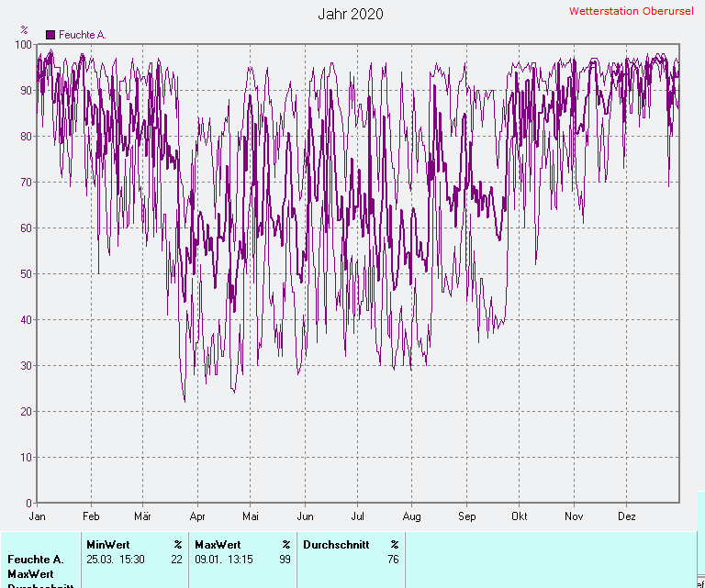Click the average value 76
Screen dimensions: 705x588
tap(394, 560)
